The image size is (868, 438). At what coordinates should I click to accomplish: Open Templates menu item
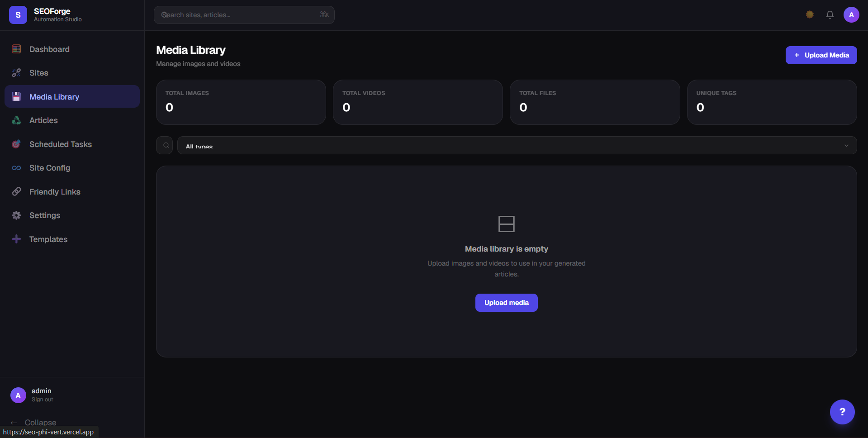(x=72, y=239)
